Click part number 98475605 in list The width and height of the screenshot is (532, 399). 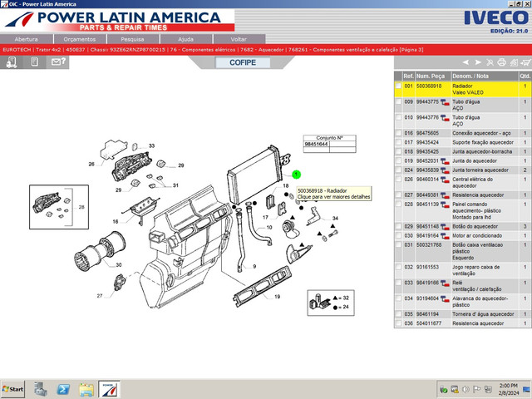tap(427, 133)
